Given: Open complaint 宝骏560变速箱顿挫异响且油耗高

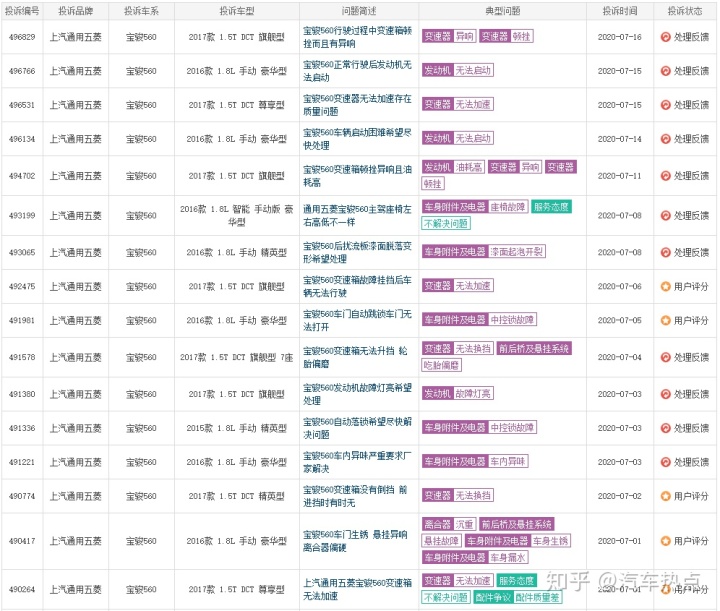Looking at the screenshot, I should (x=357, y=176).
